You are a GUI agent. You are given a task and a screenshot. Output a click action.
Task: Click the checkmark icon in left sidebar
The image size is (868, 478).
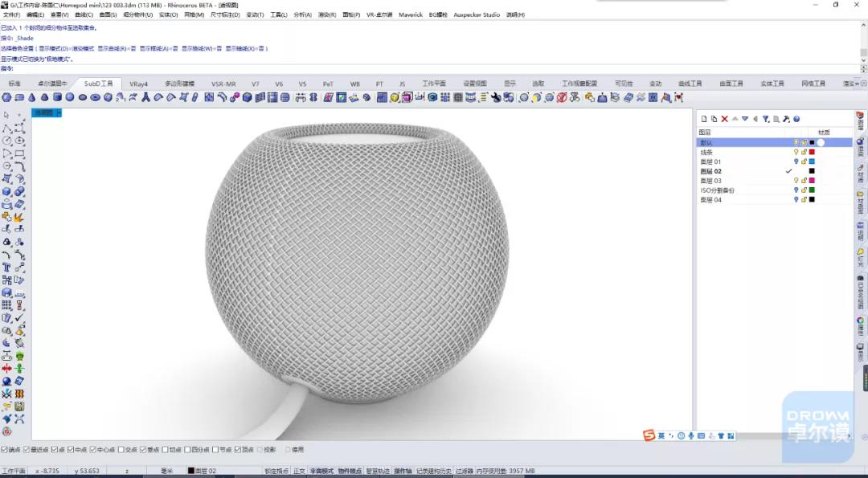click(19, 317)
